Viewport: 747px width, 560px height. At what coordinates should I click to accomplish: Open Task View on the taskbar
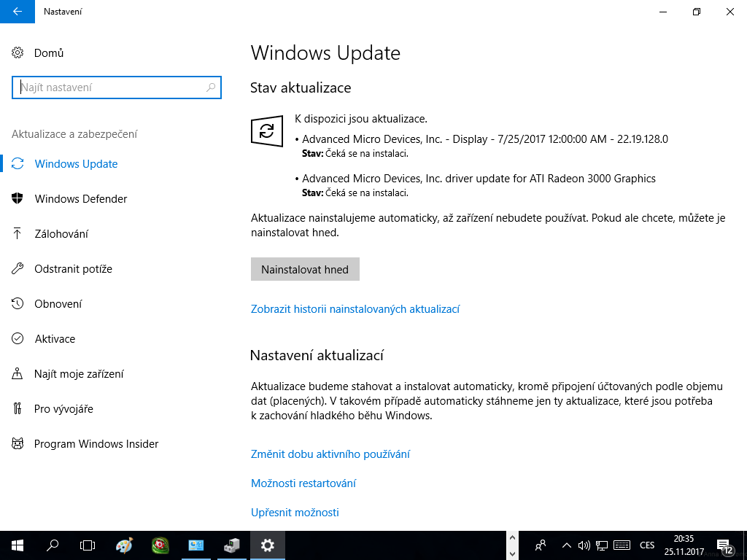coord(88,545)
